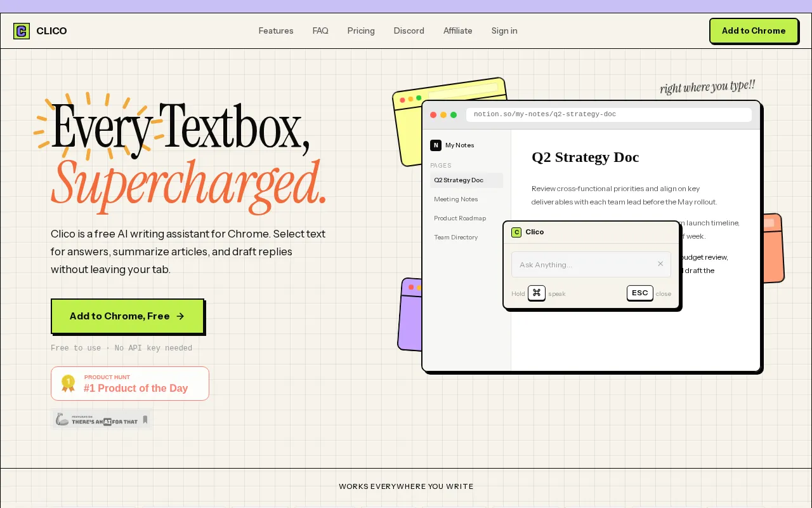Select the Q2 Strategy Doc page
Viewport: 812px width, 508px height.
466,180
